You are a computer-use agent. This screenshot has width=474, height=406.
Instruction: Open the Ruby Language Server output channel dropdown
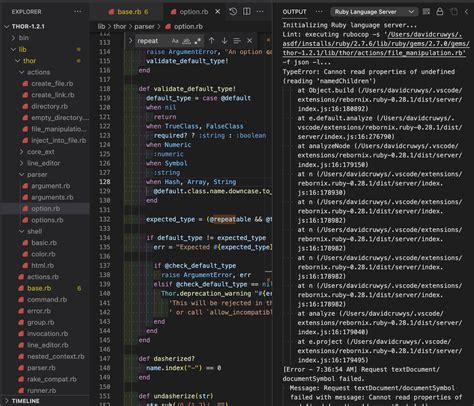click(x=374, y=12)
